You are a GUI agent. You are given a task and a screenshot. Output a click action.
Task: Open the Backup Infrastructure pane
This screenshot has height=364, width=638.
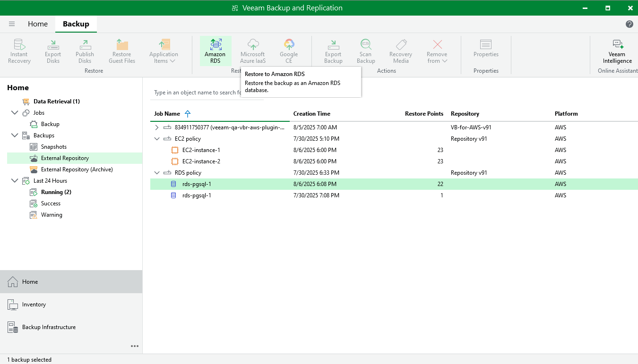[x=71, y=327]
